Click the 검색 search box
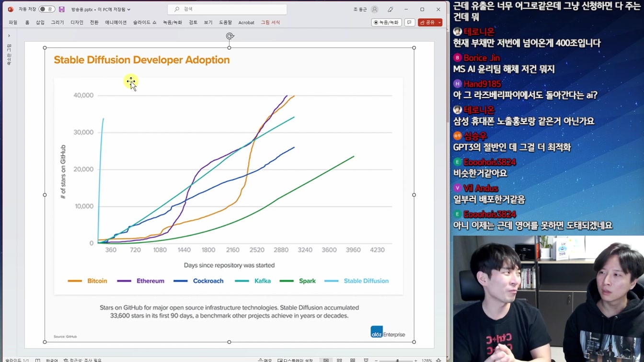644x362 pixels. point(227,9)
